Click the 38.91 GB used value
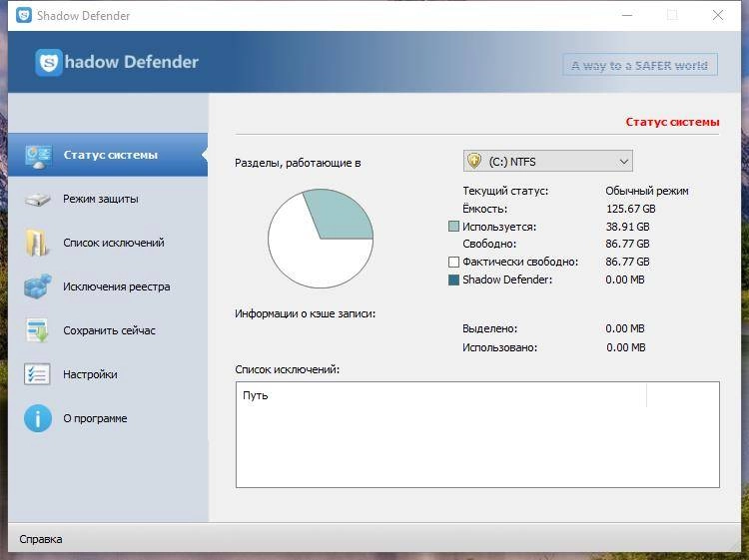Viewport: 749px width, 560px height. coord(628,227)
